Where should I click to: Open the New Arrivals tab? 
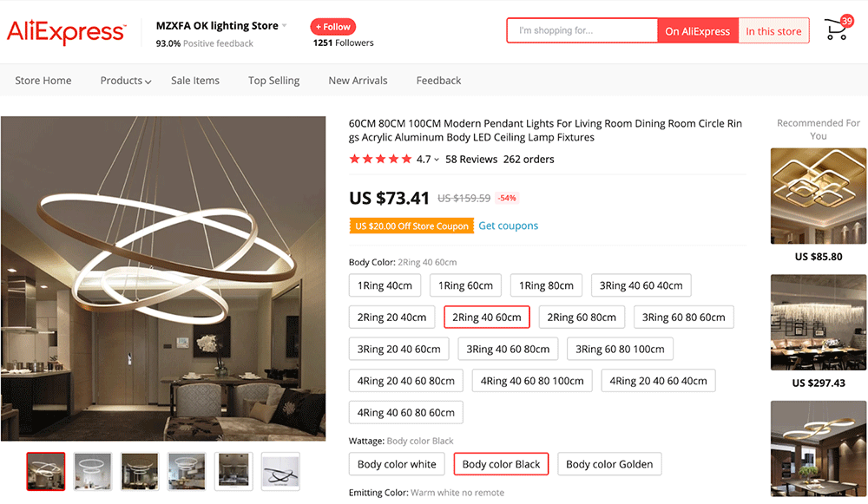pyautogui.click(x=358, y=81)
